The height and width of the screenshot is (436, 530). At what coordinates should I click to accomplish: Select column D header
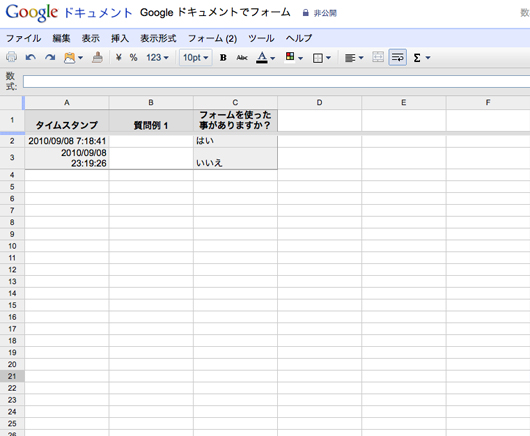[x=319, y=102]
